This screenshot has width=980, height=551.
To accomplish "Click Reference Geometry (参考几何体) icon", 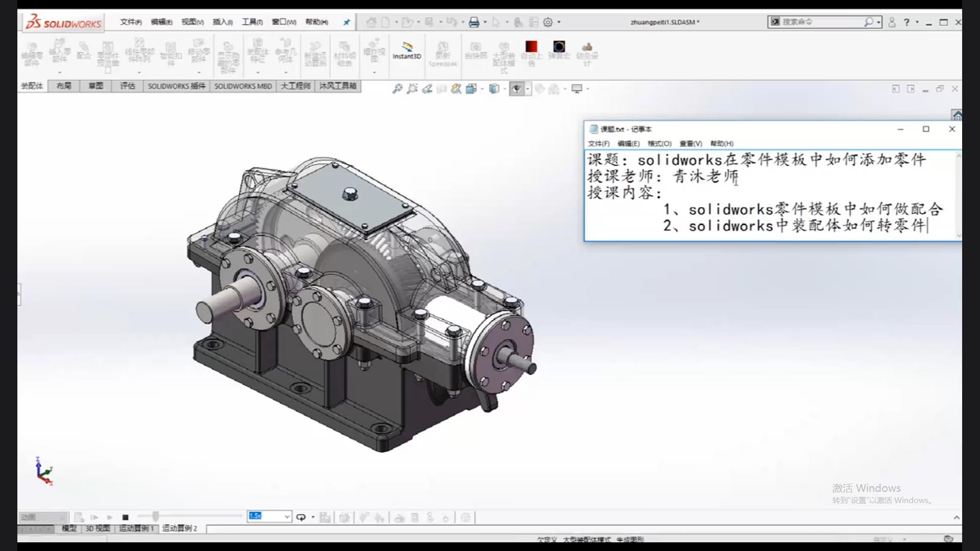I will pos(286,51).
